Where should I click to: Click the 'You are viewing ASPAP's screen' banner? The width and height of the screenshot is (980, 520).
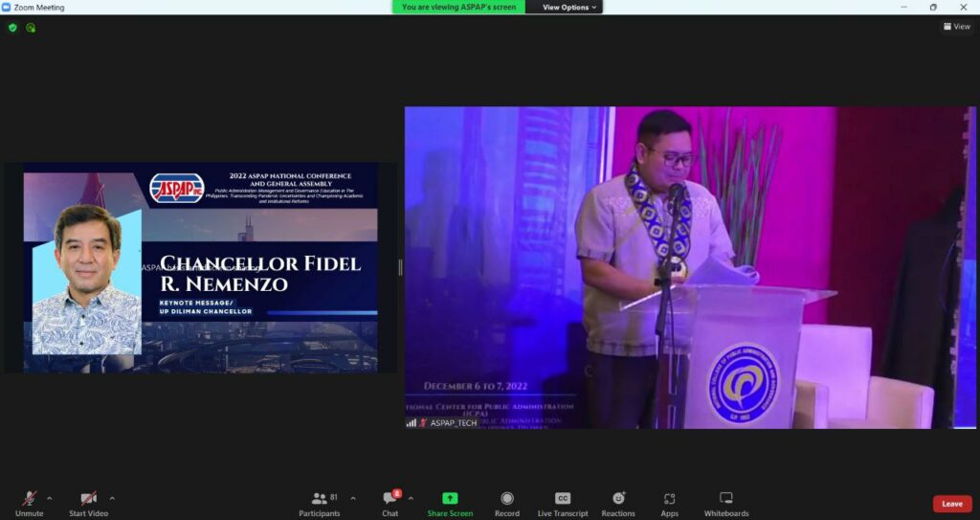pyautogui.click(x=458, y=7)
